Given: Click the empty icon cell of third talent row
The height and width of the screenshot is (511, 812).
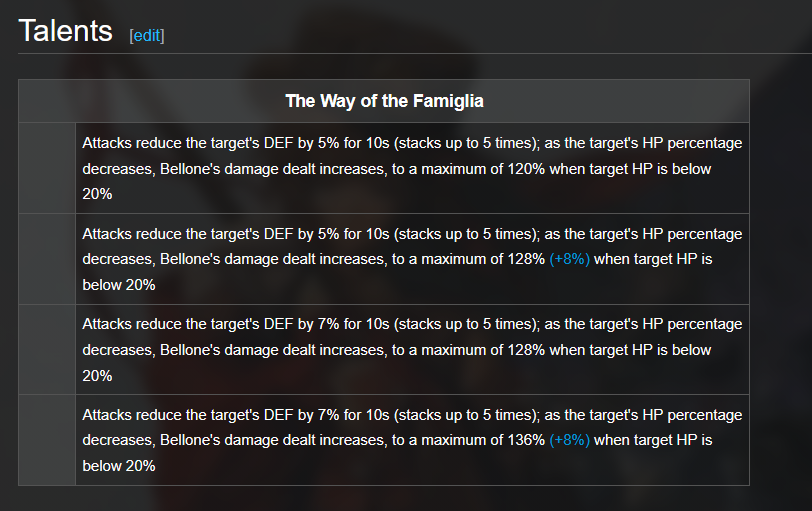Looking at the screenshot, I should [47, 349].
